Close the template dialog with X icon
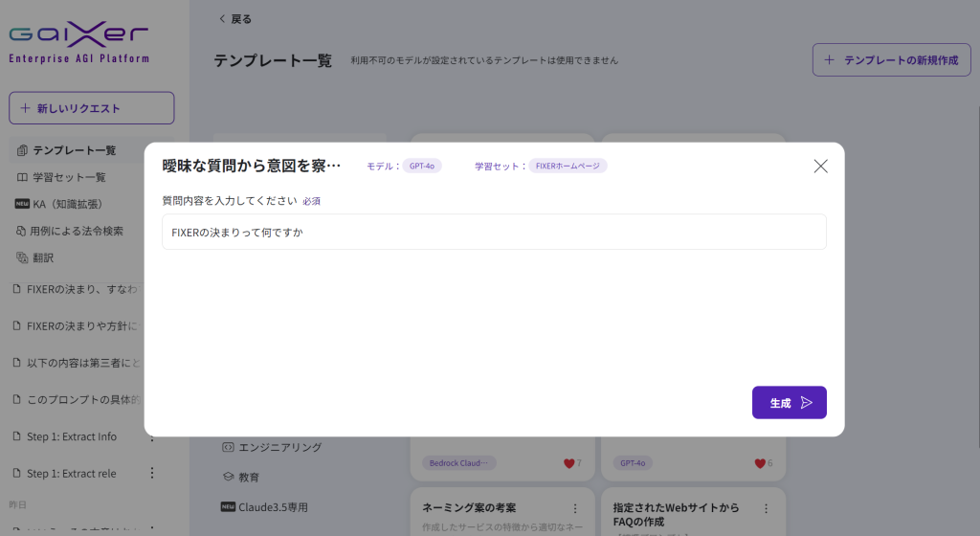This screenshot has width=980, height=536. [820, 166]
